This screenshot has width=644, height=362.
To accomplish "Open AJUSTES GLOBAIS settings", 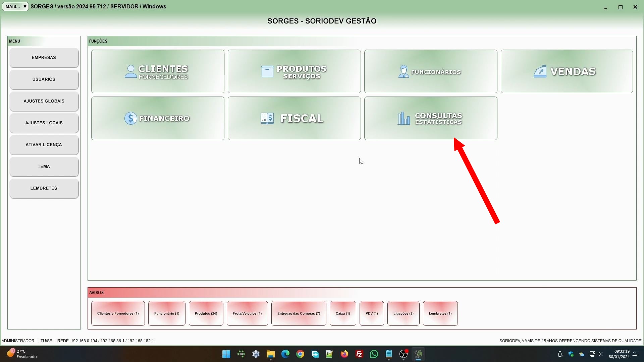I will (44, 101).
